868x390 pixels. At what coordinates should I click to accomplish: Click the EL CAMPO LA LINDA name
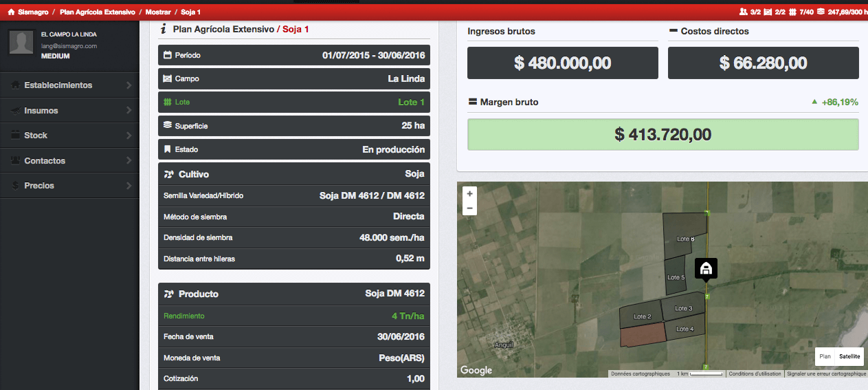[69, 34]
